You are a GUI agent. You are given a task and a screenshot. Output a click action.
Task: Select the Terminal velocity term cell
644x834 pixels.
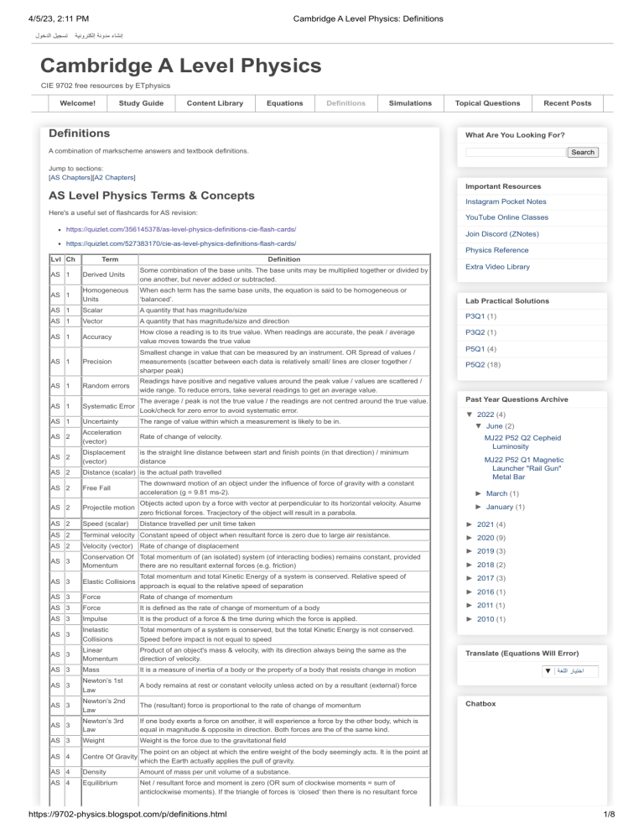tap(110, 535)
